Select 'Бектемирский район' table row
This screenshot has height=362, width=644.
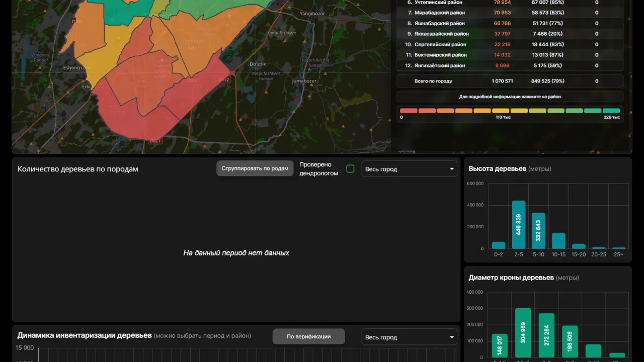pyautogui.click(x=510, y=55)
